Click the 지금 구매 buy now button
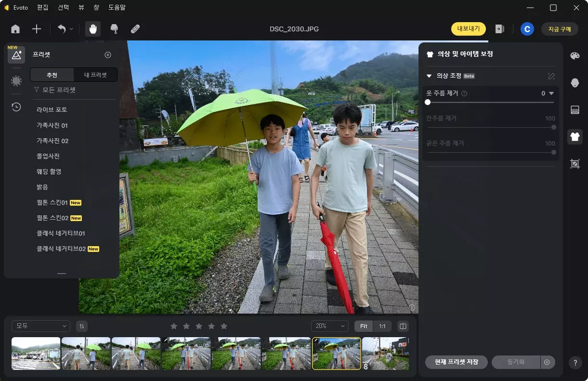588x381 pixels. [560, 29]
